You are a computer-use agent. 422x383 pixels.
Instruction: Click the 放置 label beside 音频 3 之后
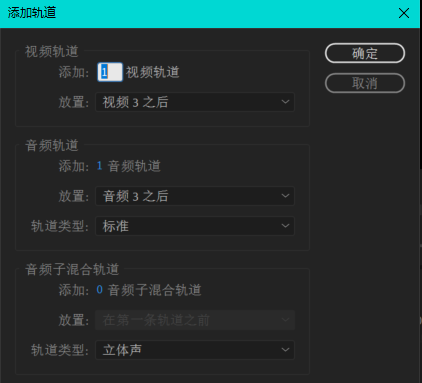point(74,196)
